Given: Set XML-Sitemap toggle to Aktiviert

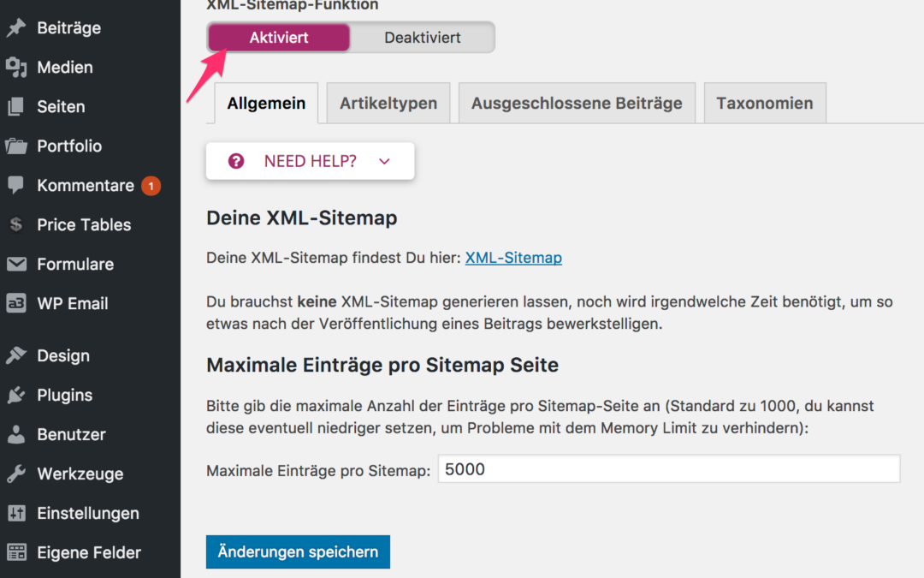Looking at the screenshot, I should (x=279, y=38).
